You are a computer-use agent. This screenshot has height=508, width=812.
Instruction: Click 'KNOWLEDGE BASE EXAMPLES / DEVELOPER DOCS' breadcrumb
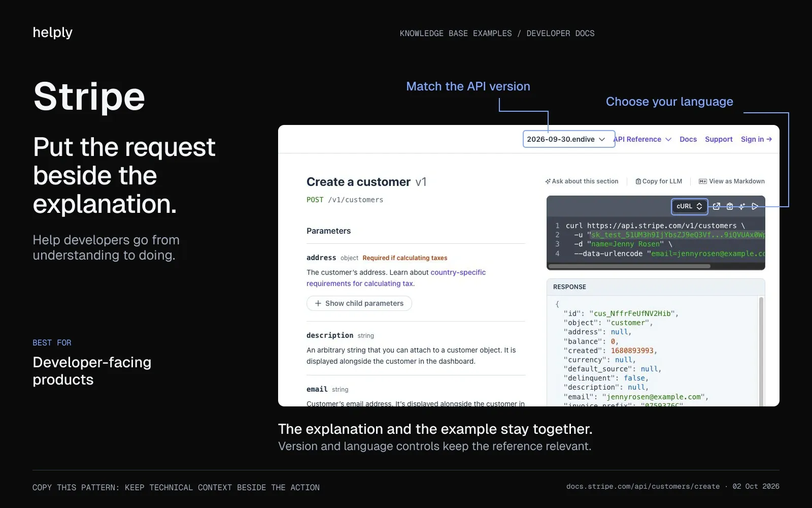(497, 34)
